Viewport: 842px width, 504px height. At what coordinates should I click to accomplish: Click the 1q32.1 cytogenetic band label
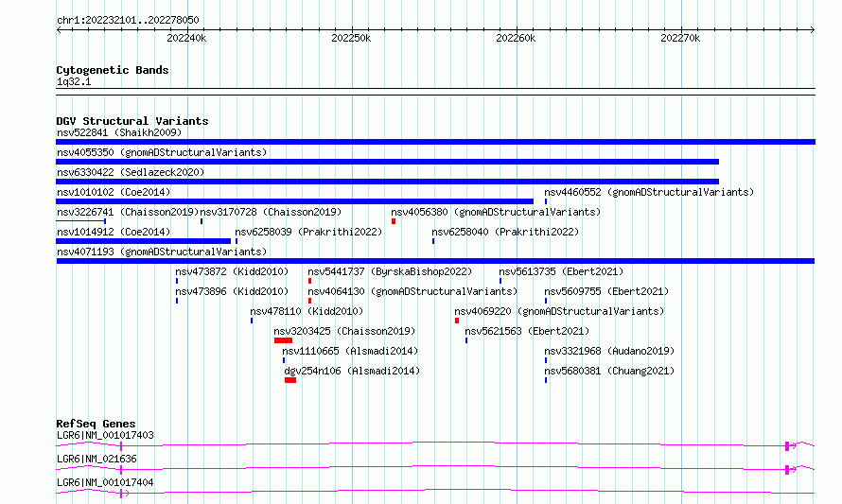click(x=74, y=81)
